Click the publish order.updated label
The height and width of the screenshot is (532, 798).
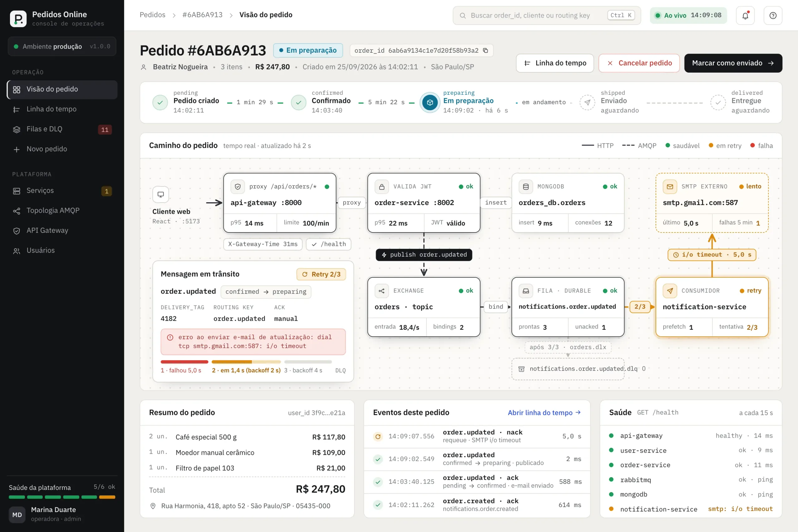(424, 255)
